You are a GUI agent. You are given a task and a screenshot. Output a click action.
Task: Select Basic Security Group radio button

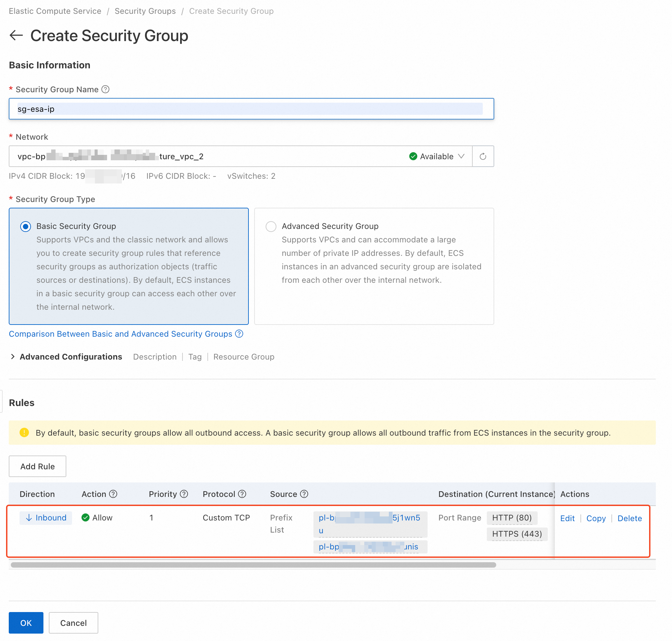coord(26,227)
